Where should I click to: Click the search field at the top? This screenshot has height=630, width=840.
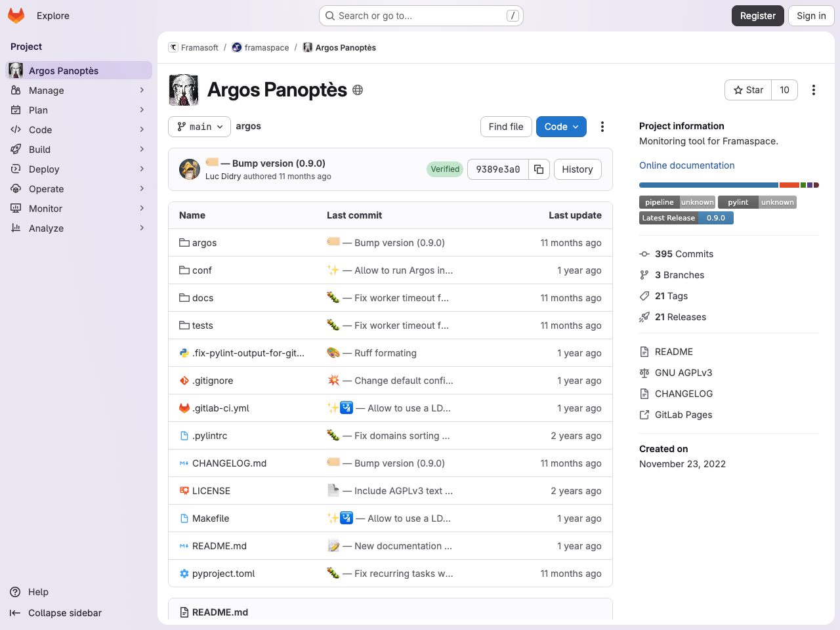(420, 15)
